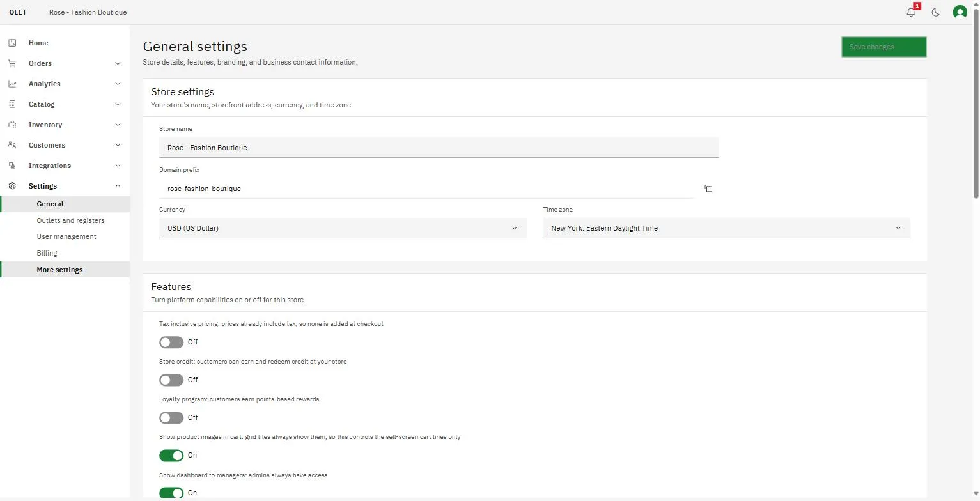This screenshot has height=501, width=980.
Task: Click the Customers people icon
Action: [12, 145]
